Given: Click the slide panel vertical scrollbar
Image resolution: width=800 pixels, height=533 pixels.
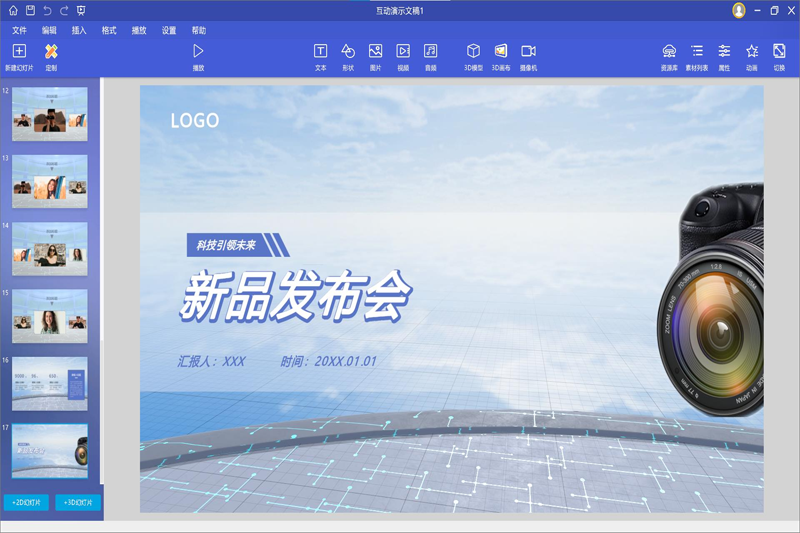Looking at the screenshot, I should [x=102, y=281].
